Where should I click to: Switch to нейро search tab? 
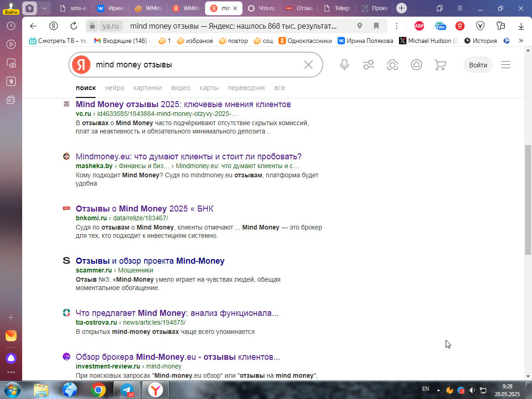pyautogui.click(x=115, y=88)
